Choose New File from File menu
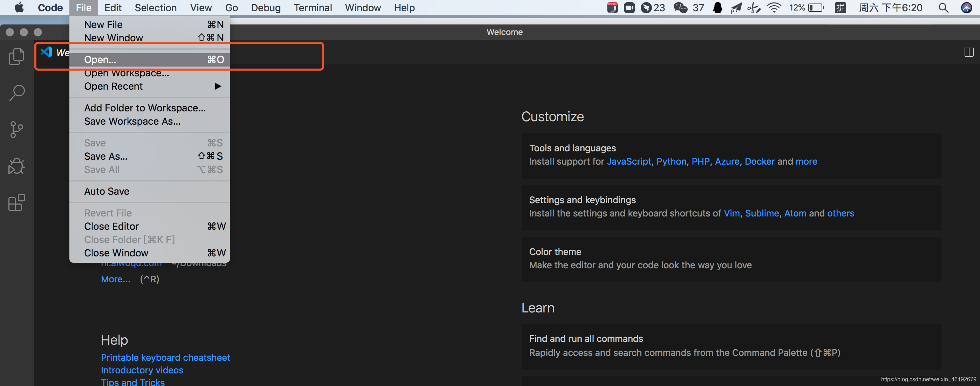Image resolution: width=980 pixels, height=386 pixels. [150, 24]
